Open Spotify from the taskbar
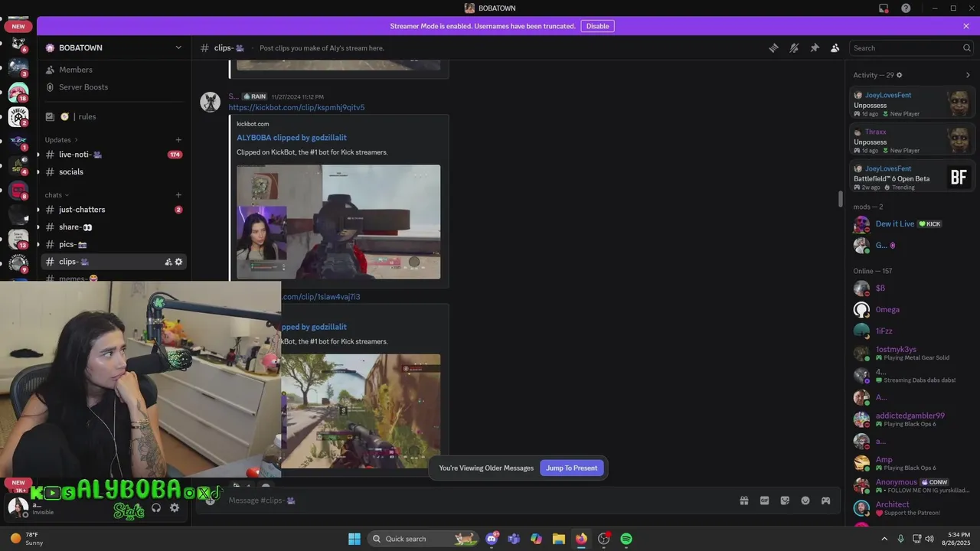Image resolution: width=980 pixels, height=551 pixels. 626,539
